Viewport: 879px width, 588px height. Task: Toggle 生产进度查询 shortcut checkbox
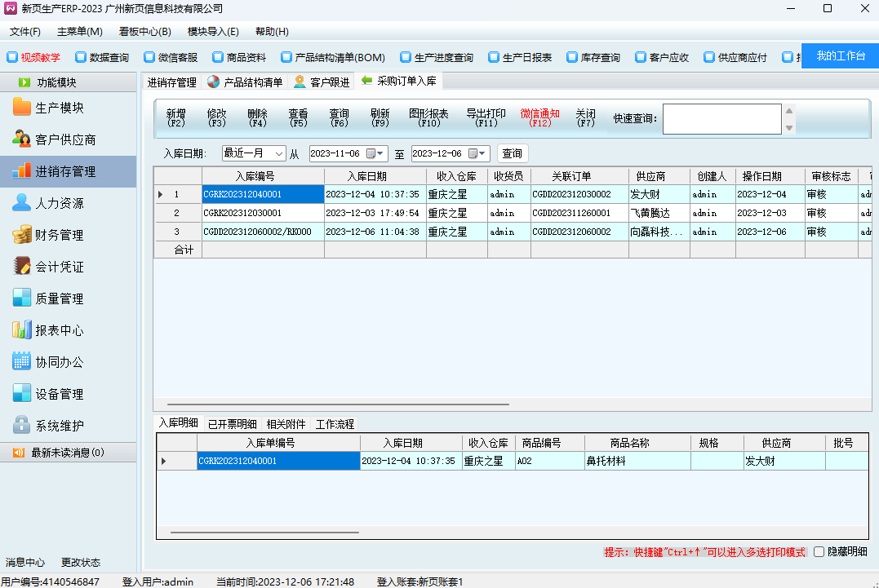(406, 56)
